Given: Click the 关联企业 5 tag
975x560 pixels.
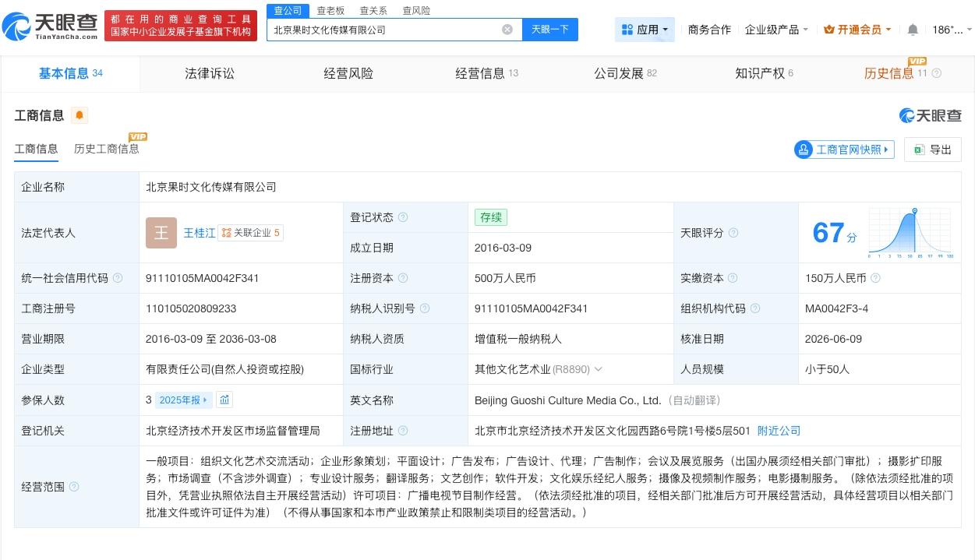Looking at the screenshot, I should click(x=251, y=233).
